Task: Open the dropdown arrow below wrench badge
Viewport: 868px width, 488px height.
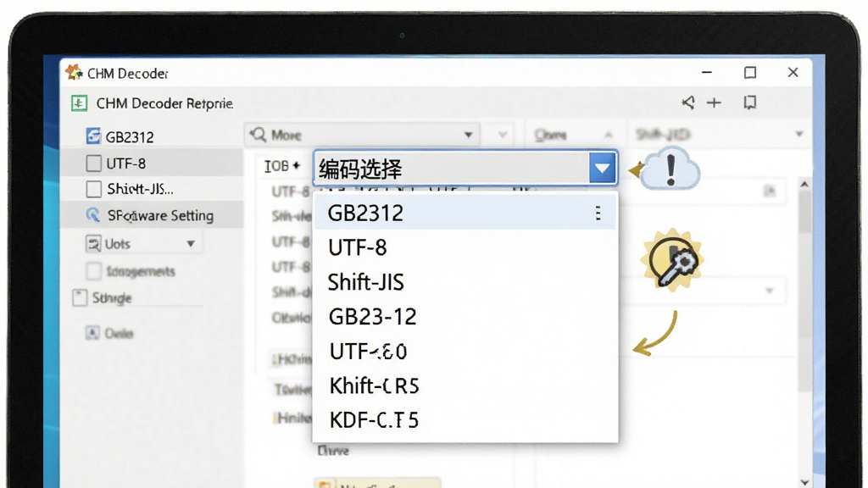Action: (x=770, y=291)
